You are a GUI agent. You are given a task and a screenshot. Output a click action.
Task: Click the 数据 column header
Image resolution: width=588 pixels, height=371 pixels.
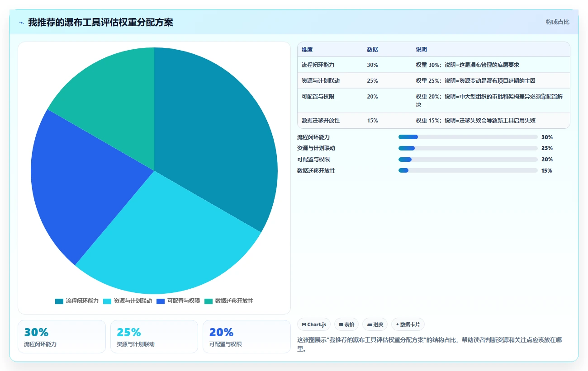pyautogui.click(x=372, y=50)
